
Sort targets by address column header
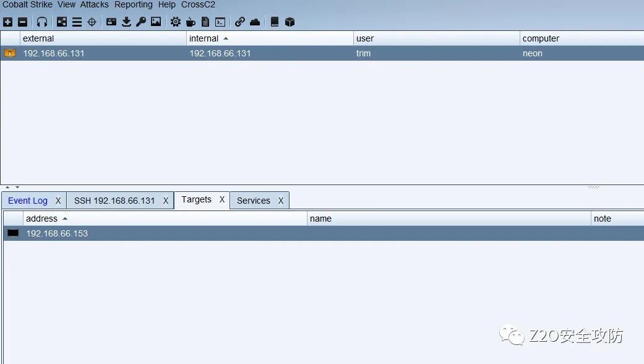click(165, 219)
